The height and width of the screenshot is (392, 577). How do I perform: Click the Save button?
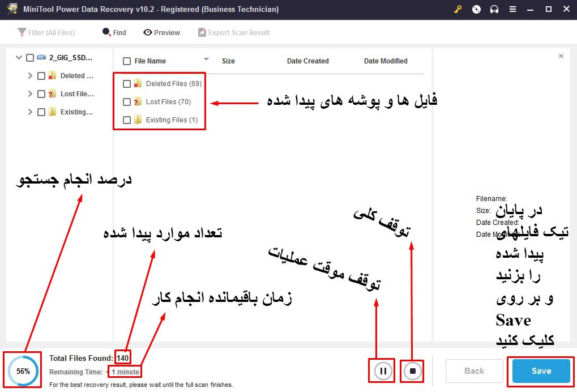pyautogui.click(x=541, y=371)
